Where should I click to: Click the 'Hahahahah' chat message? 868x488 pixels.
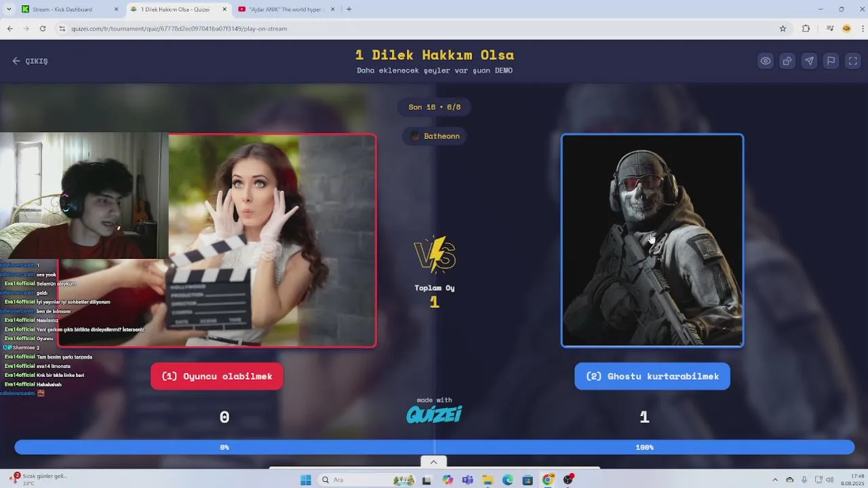click(49, 384)
